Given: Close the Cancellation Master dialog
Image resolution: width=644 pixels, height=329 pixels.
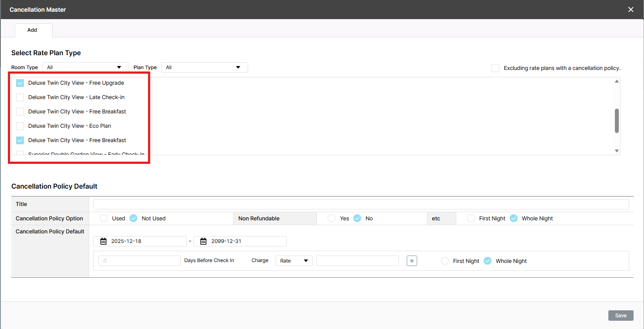Looking at the screenshot, I should click(x=631, y=10).
